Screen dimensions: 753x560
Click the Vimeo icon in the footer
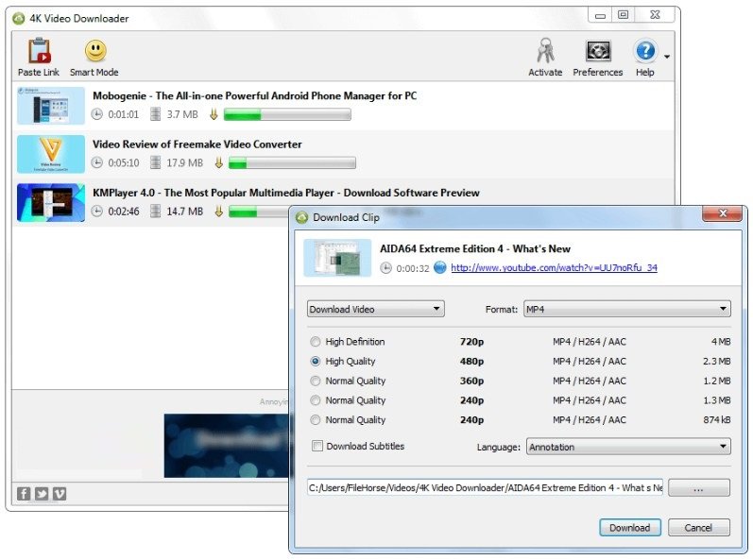tap(60, 494)
